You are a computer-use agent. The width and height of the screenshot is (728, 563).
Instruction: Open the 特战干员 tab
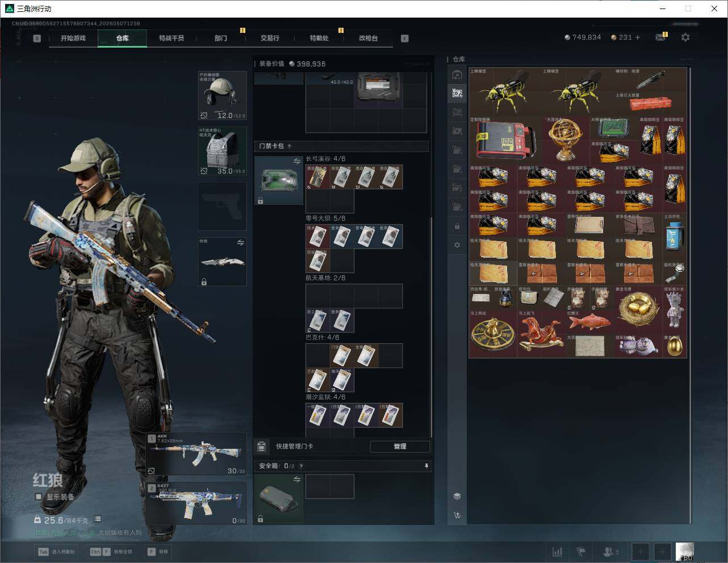pyautogui.click(x=171, y=38)
